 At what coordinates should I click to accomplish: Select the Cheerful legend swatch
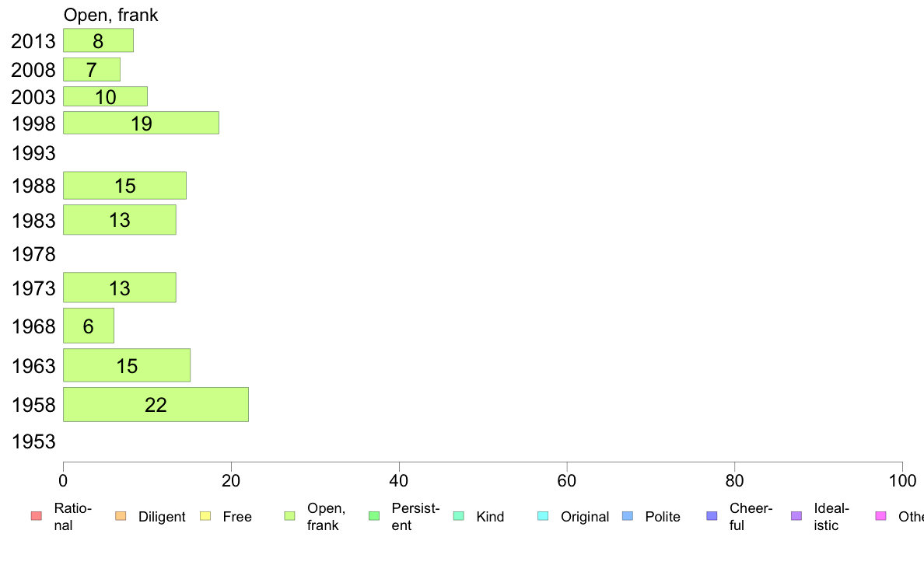(x=712, y=516)
